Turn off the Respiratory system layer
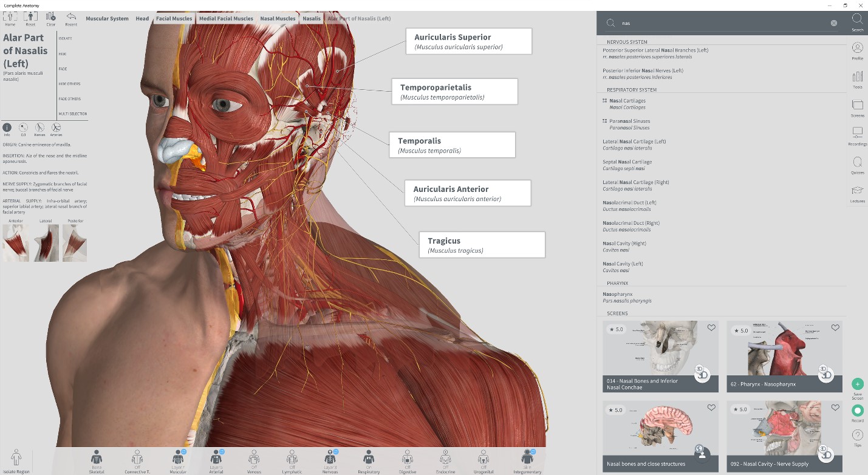This screenshot has height=475, width=868. pos(368,460)
